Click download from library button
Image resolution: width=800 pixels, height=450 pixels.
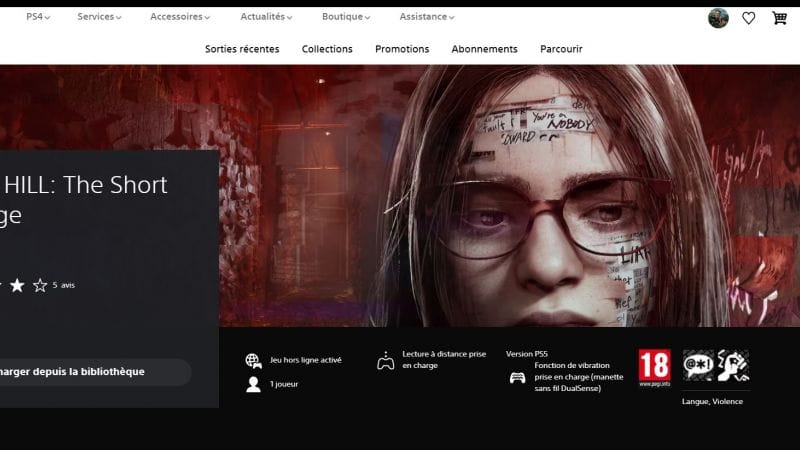coord(95,372)
